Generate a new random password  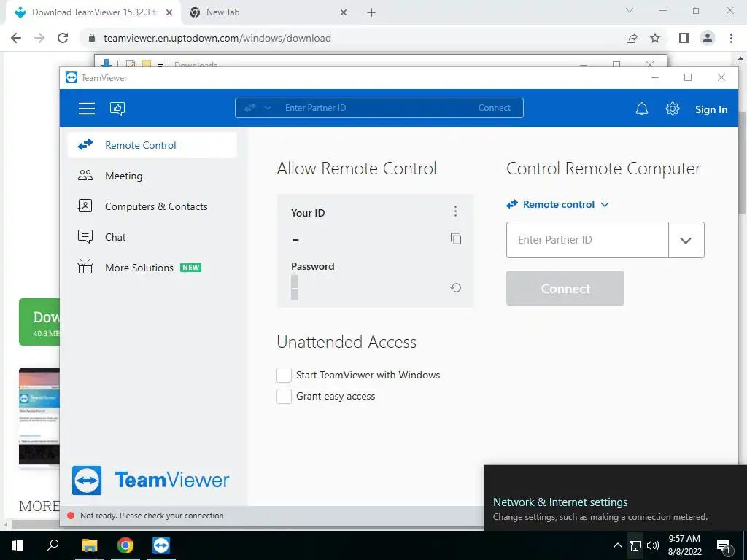pyautogui.click(x=455, y=287)
